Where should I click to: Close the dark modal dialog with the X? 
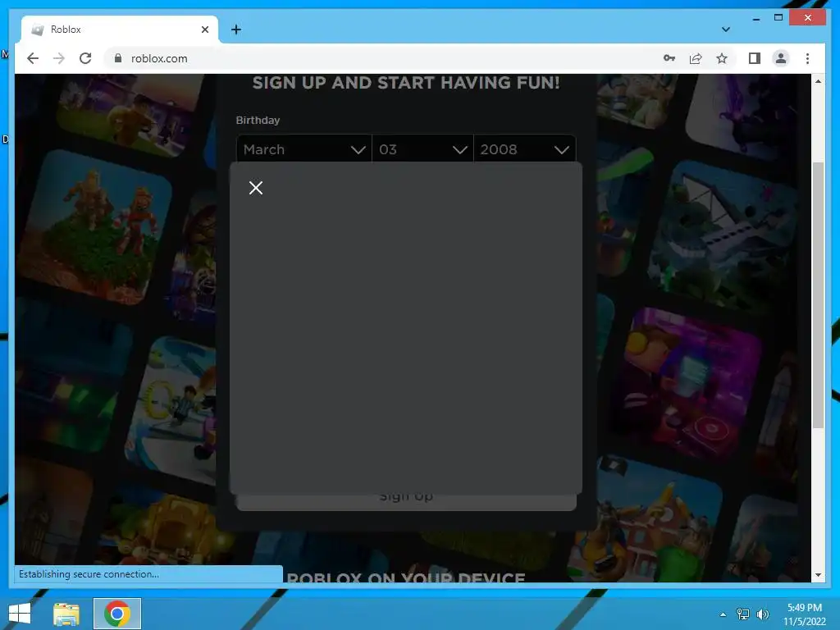coord(256,188)
